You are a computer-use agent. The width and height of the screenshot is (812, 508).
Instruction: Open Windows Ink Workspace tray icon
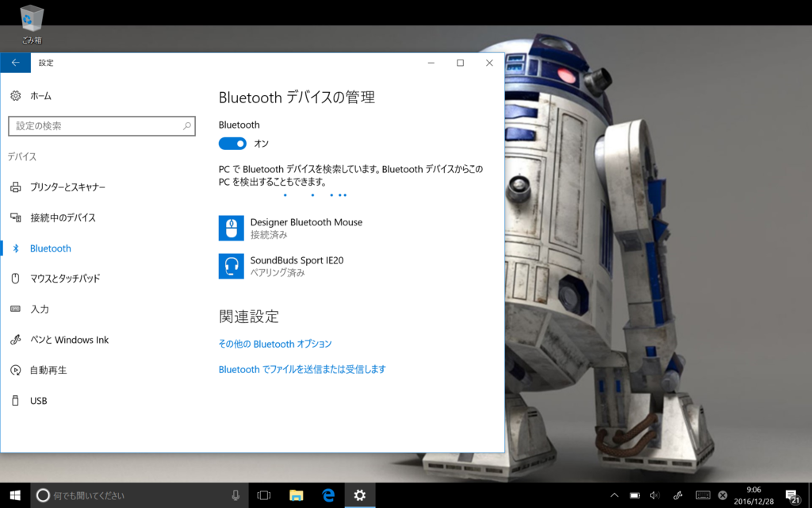678,495
